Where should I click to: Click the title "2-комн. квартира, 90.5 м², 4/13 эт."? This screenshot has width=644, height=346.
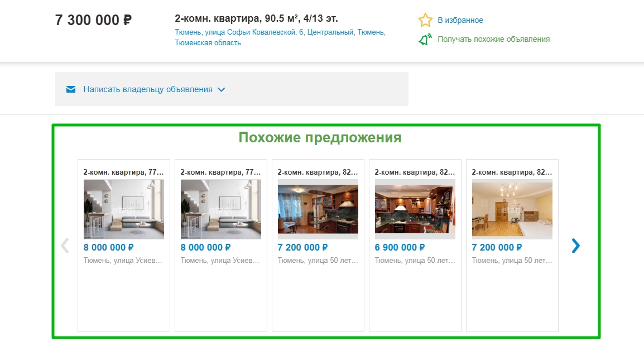coord(256,18)
